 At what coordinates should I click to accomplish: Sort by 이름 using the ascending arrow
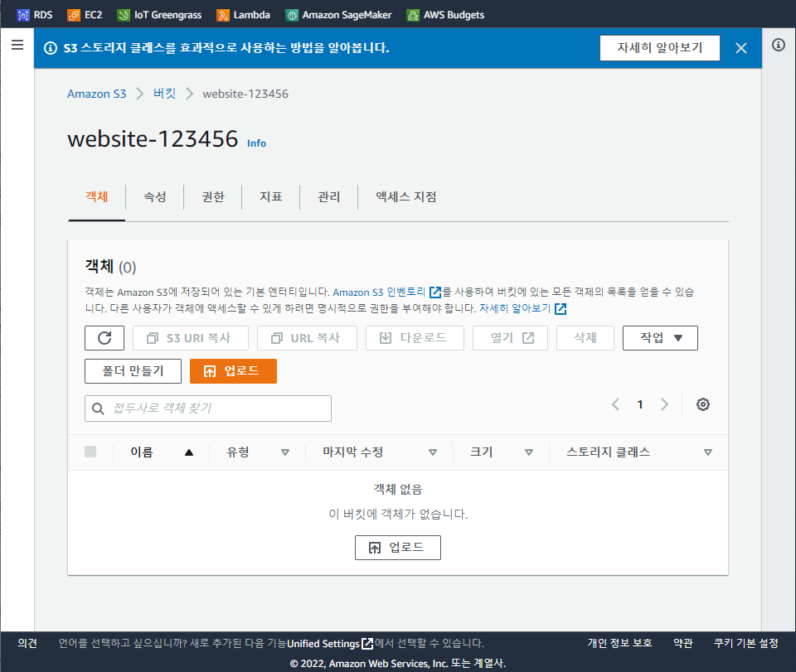point(189,452)
